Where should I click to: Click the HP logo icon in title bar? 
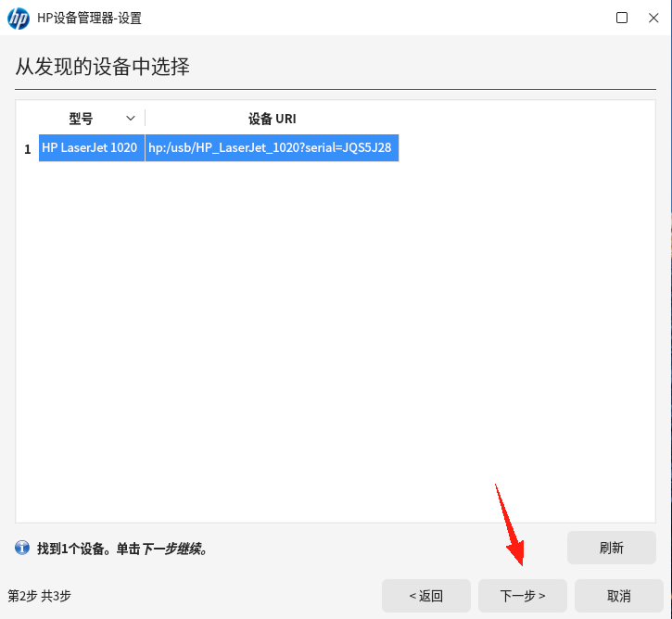pos(19,19)
